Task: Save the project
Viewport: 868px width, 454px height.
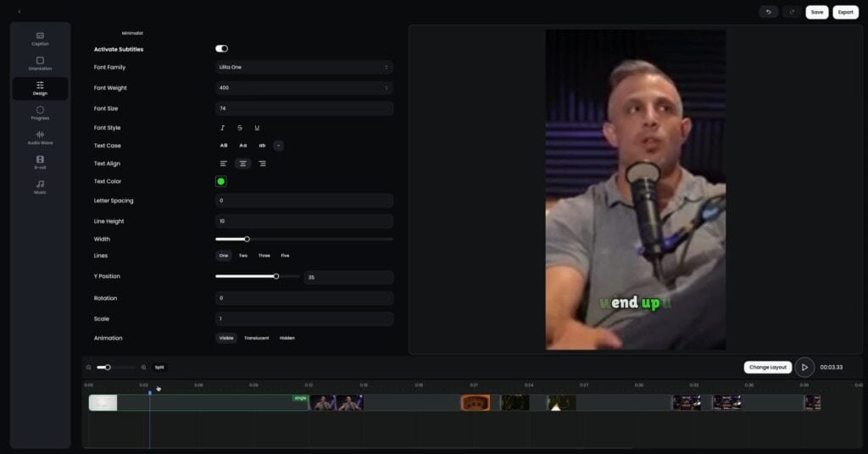Action: [x=816, y=12]
